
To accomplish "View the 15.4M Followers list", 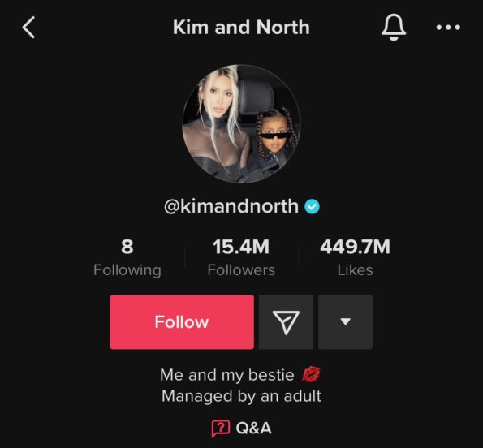I will (x=241, y=258).
